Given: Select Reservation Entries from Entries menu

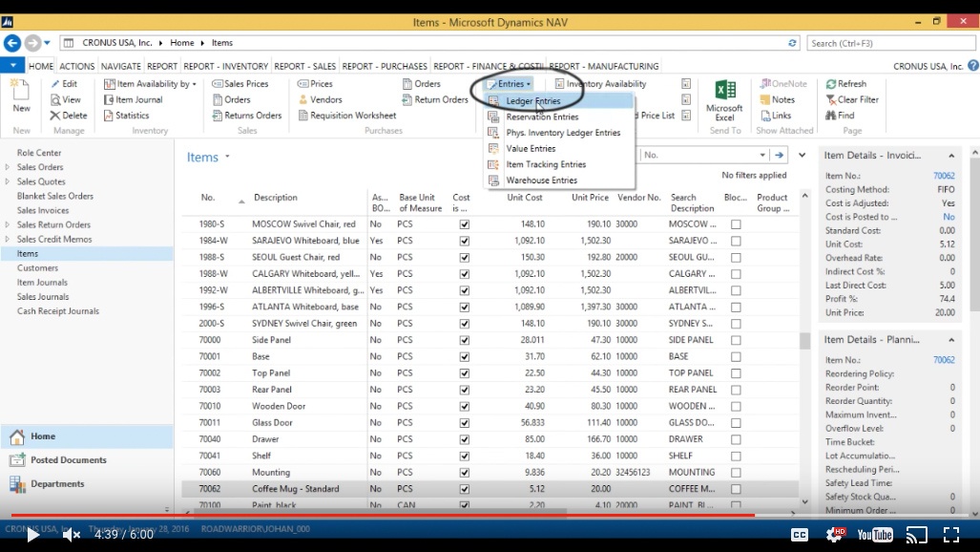Looking at the screenshot, I should [543, 117].
